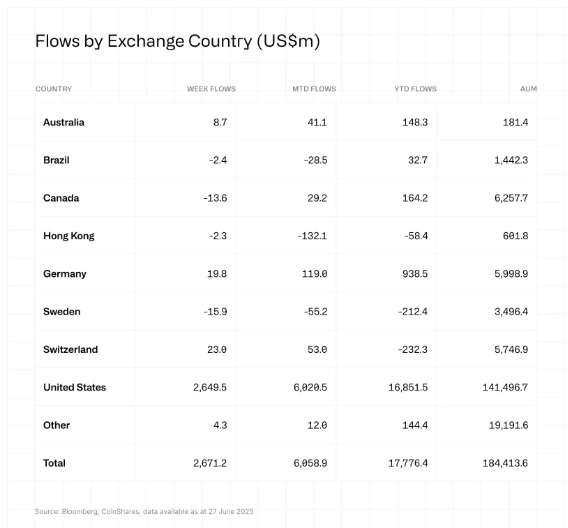Click Total AUM value 184,413.6
Viewport: 568px width, 528px height.
pos(505,463)
